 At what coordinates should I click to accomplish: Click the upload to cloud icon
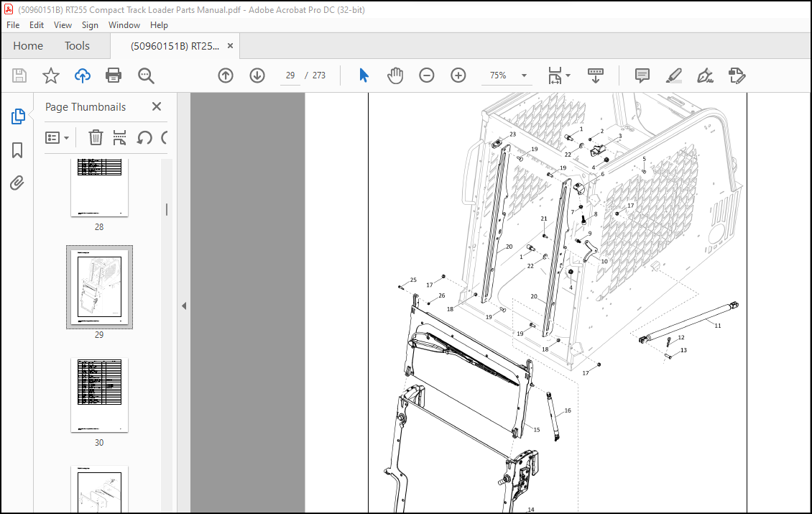click(x=83, y=75)
